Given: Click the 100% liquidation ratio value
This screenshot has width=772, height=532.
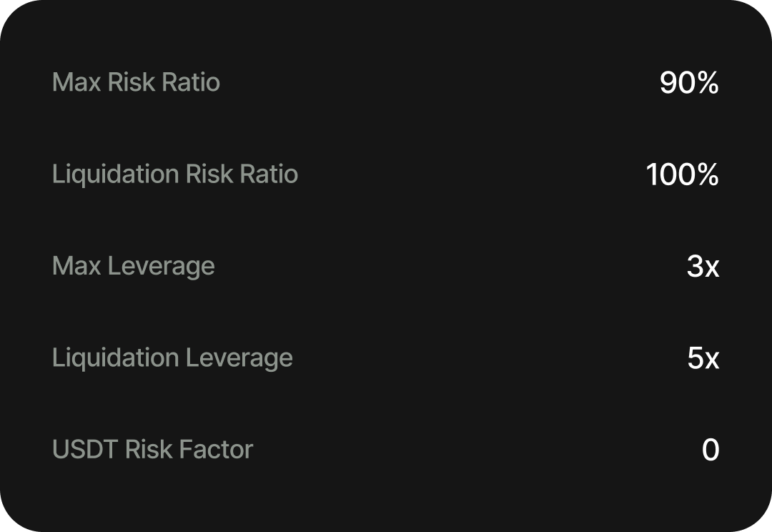Looking at the screenshot, I should click(683, 174).
